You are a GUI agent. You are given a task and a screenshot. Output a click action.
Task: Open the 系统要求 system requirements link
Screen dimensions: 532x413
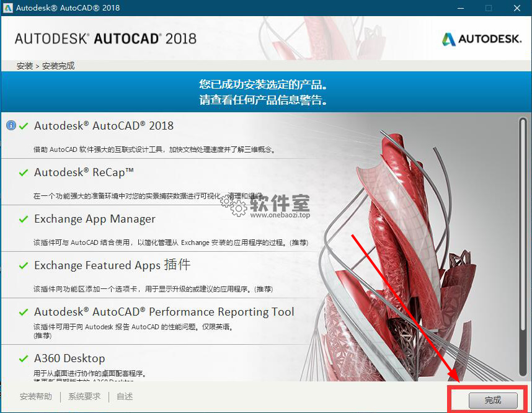(x=84, y=396)
